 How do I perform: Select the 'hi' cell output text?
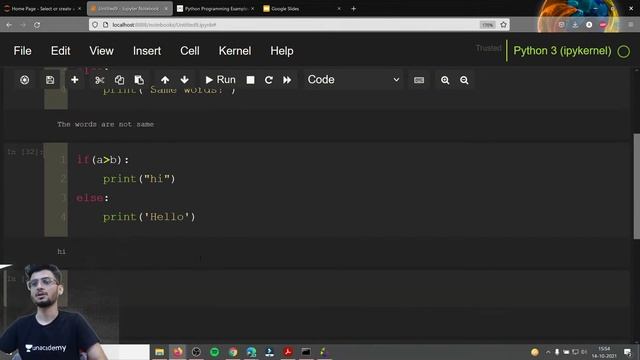(x=62, y=251)
